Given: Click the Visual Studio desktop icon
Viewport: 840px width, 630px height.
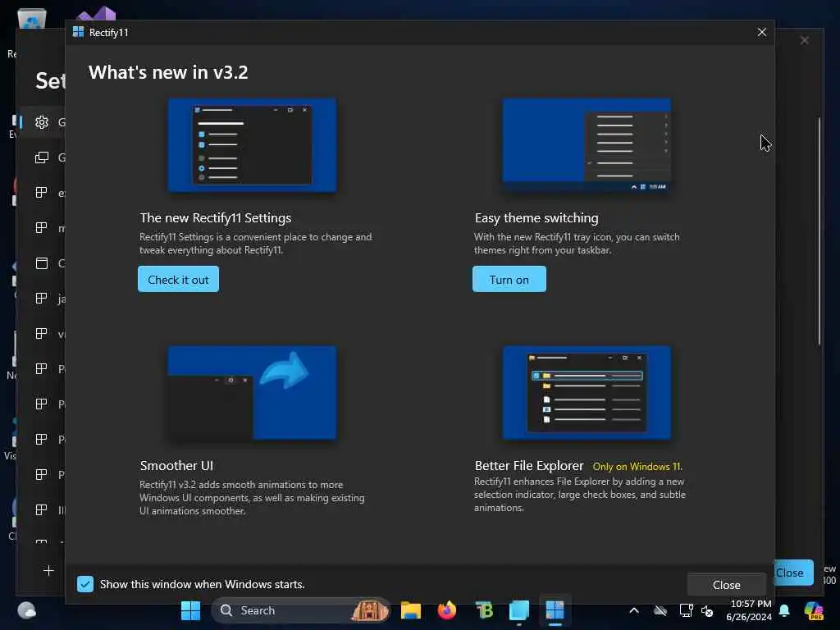Looking at the screenshot, I should point(97,13).
